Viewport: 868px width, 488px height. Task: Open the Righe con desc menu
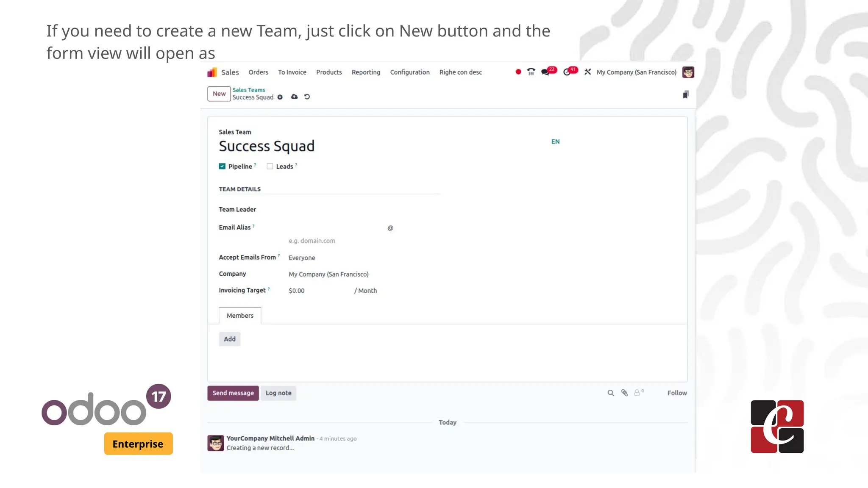(x=460, y=72)
